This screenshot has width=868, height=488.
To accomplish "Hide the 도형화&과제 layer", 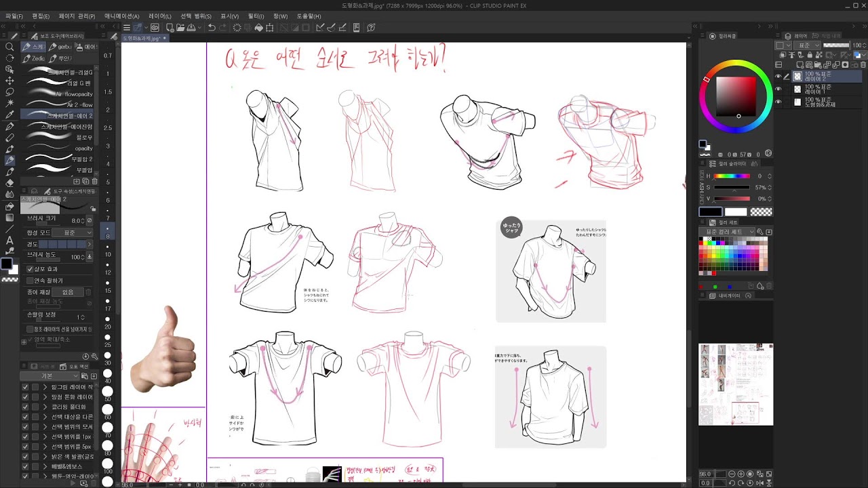I will click(x=778, y=102).
